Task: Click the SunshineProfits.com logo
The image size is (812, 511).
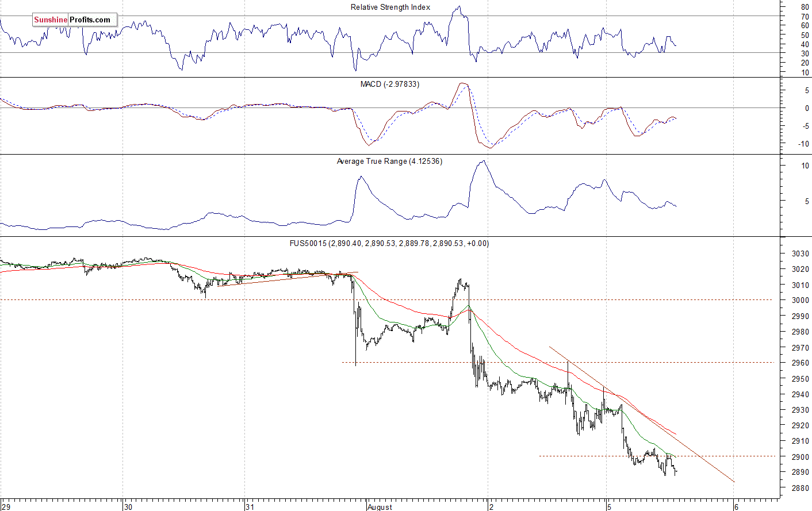Action: [x=75, y=20]
